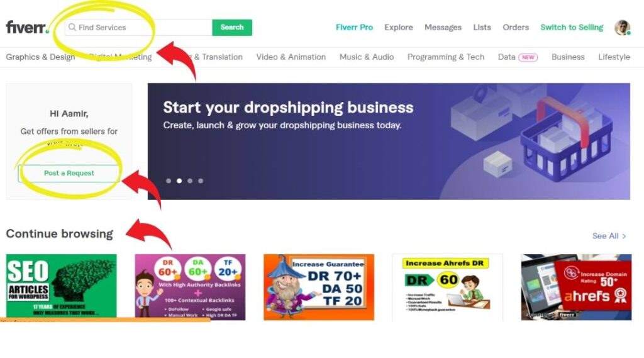Open the user profile avatar
644x358 pixels.
(x=622, y=28)
